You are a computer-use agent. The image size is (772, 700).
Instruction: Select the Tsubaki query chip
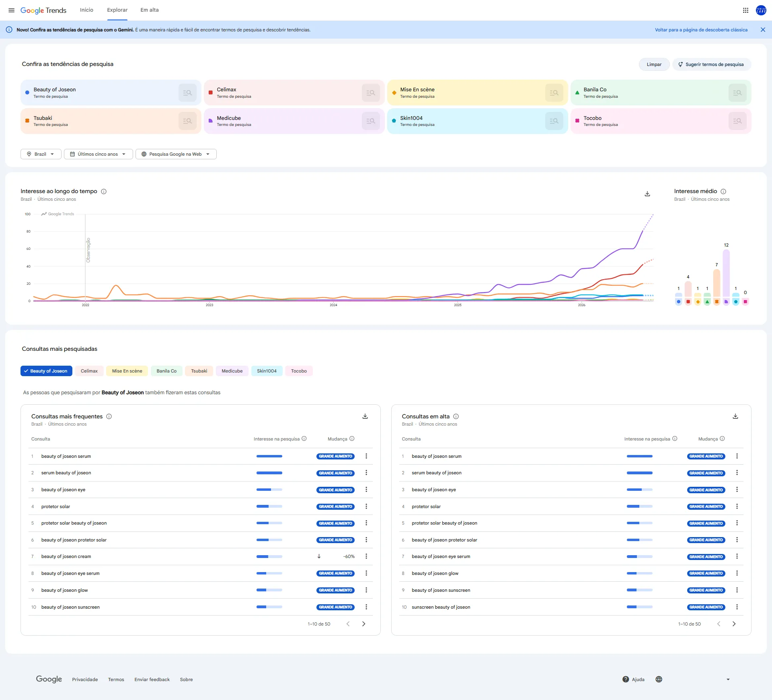pos(199,371)
